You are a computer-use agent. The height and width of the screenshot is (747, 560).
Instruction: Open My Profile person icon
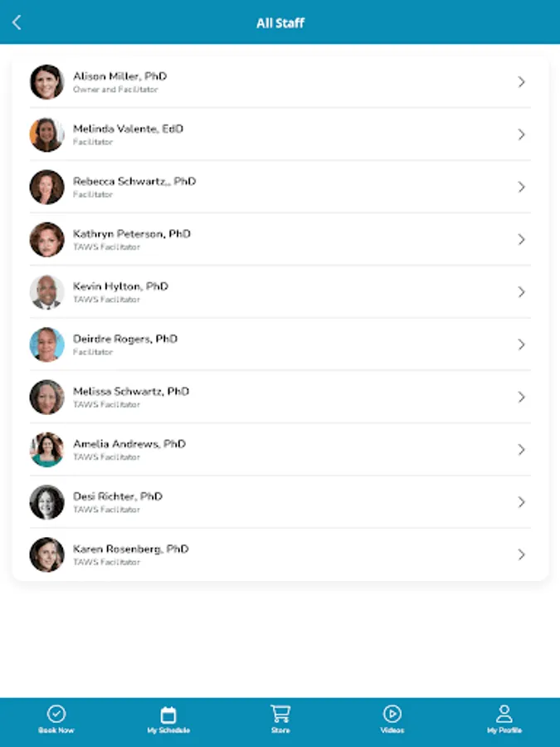point(504,714)
